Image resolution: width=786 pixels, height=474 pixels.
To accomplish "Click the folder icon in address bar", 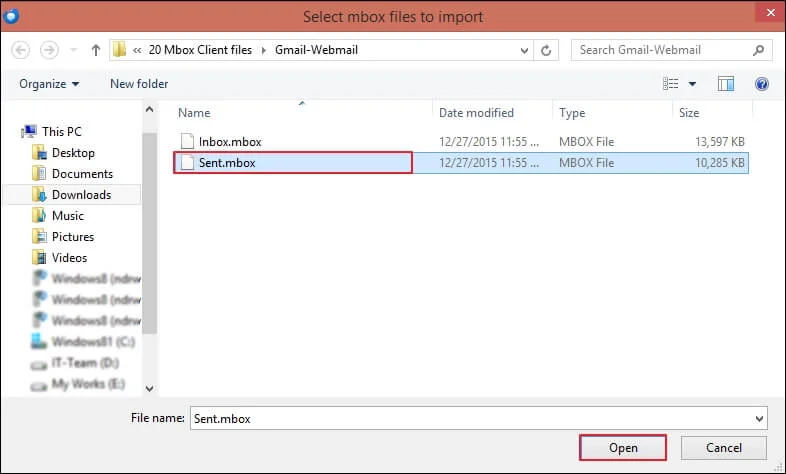I will pos(119,50).
